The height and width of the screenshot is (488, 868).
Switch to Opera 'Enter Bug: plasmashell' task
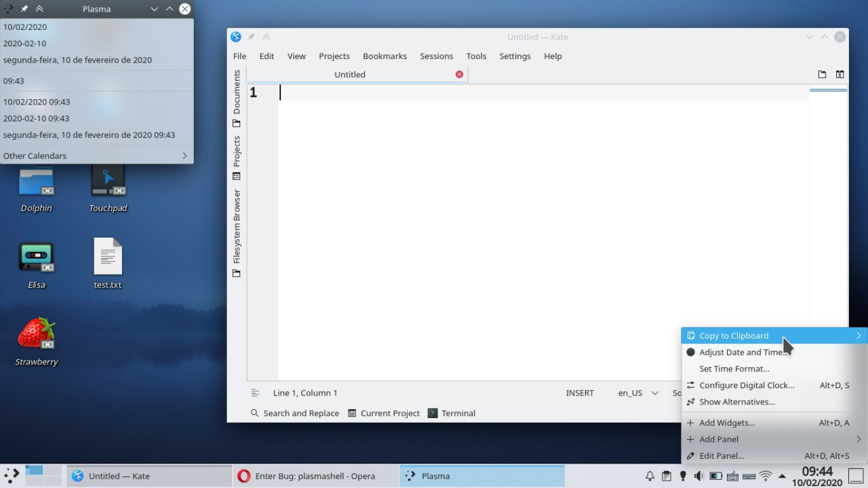[315, 476]
